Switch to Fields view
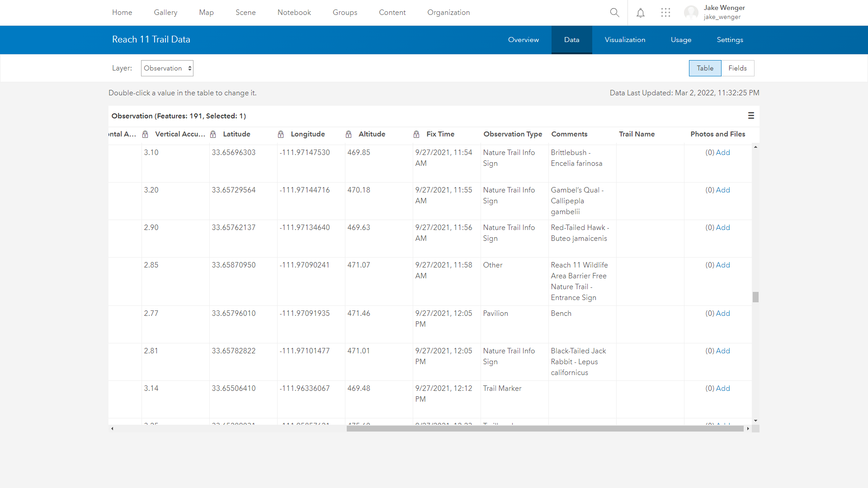 coord(737,68)
